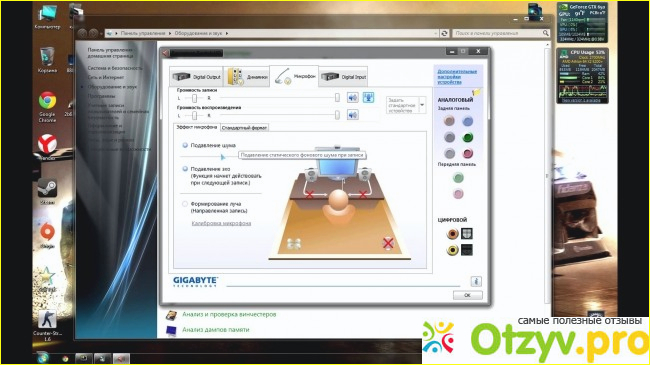Open the set default device dropdown
The height and width of the screenshot is (365, 650).
(422, 105)
